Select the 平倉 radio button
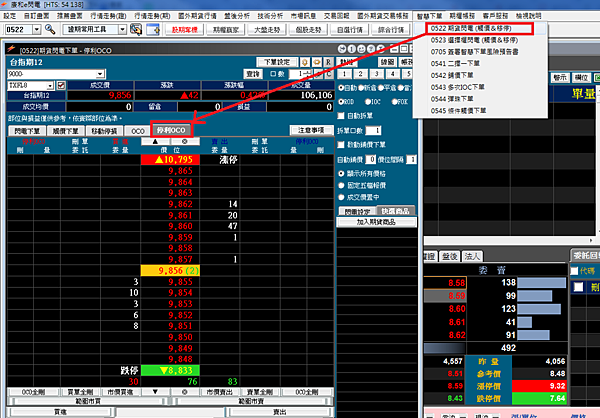The height and width of the screenshot is (418, 600). tap(381, 88)
